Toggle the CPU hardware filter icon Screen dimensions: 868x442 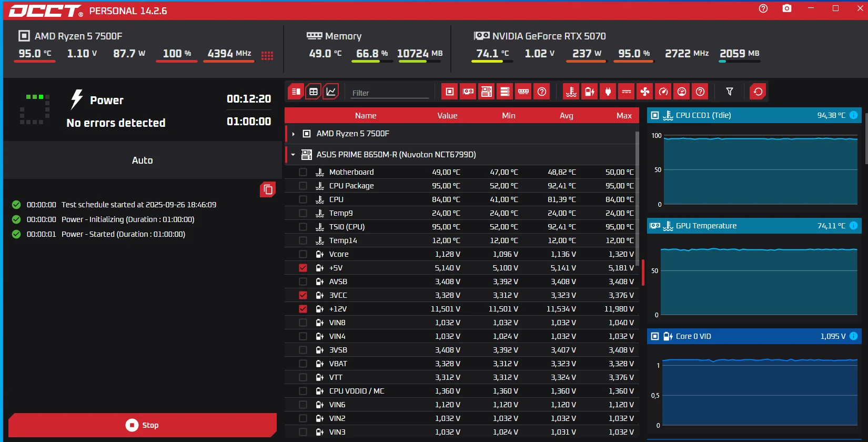point(450,92)
